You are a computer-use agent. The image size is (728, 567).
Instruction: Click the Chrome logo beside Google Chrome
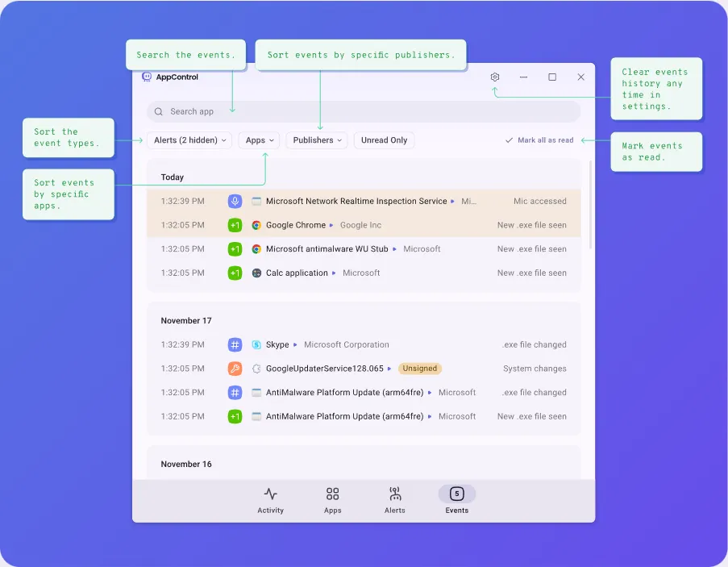256,225
